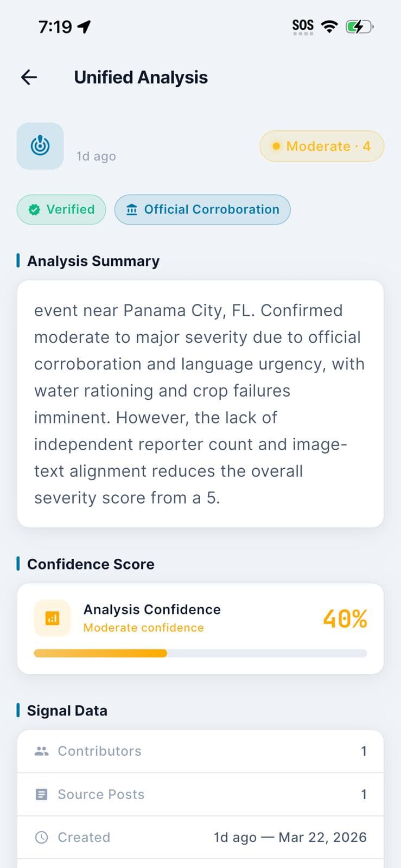Viewport: 401px width, 868px height.
Task: Tap the Contributors count value of 1
Action: pos(364,751)
